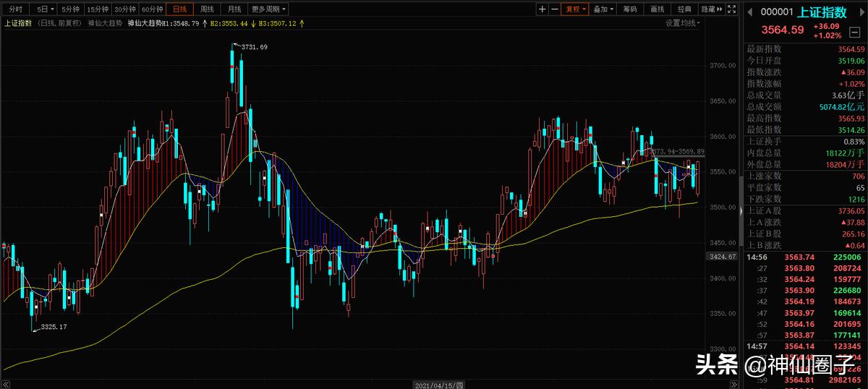Screen dimensions: 868x389
Task: Click the H2:3553.44 indicator value
Action: 229,23
